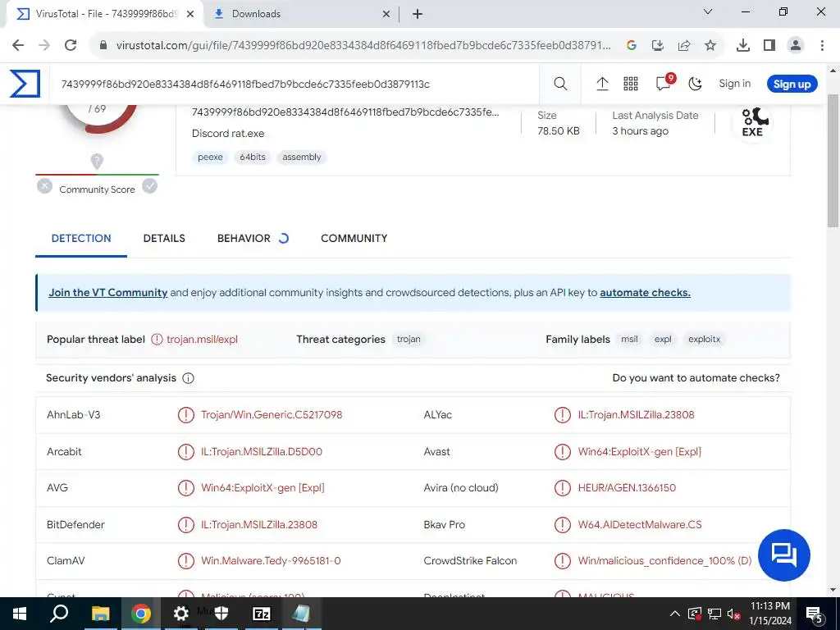840x630 pixels.
Task: Click the share page icon in address bar
Action: coord(684,46)
